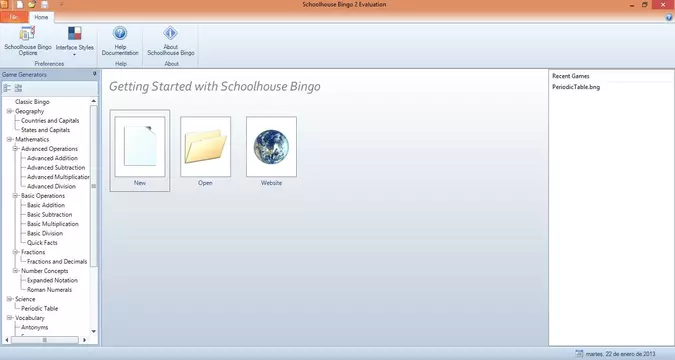Open Help Documentation
Screen dimensions: 675x360
[120, 40]
